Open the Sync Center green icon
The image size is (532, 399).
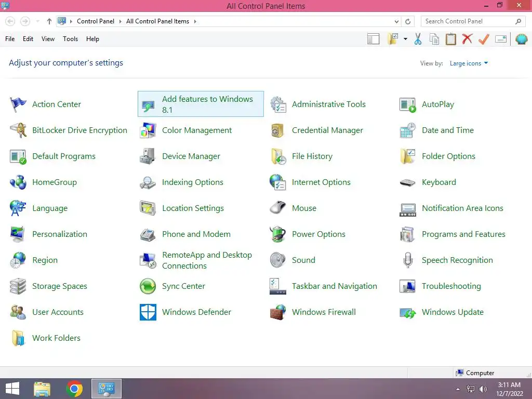coord(148,286)
